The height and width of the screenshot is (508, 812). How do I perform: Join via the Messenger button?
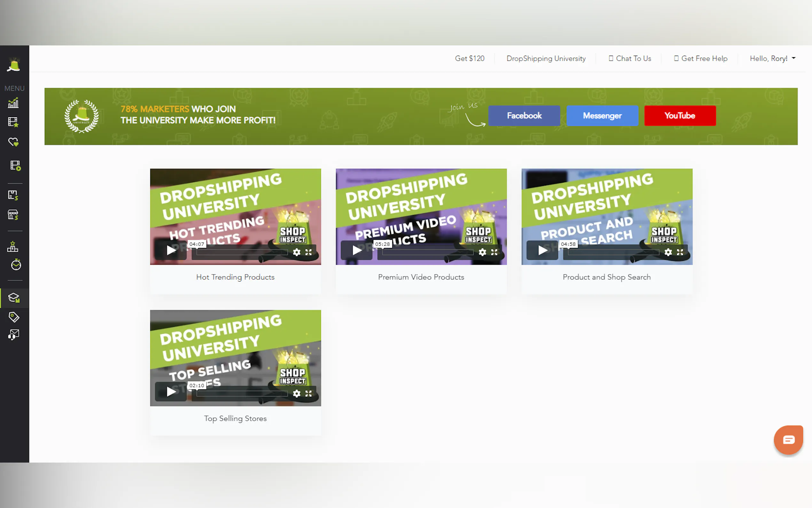tap(602, 115)
